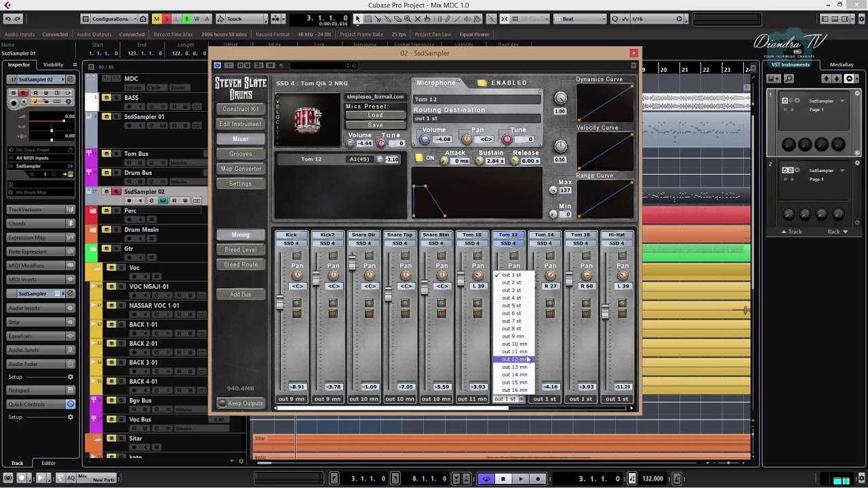Switch to the Visibility tab
868x488 pixels.
pos(53,65)
